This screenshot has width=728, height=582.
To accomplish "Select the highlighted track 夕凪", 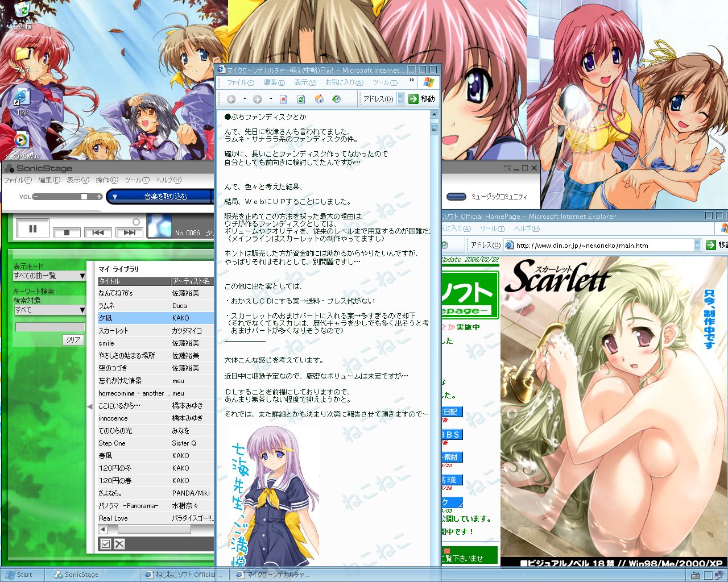I will coord(156,318).
